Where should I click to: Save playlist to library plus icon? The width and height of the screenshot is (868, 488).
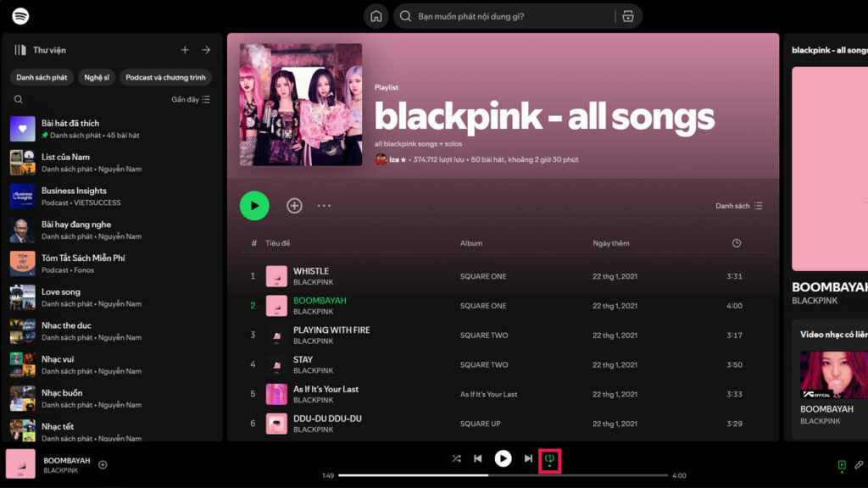click(x=294, y=206)
